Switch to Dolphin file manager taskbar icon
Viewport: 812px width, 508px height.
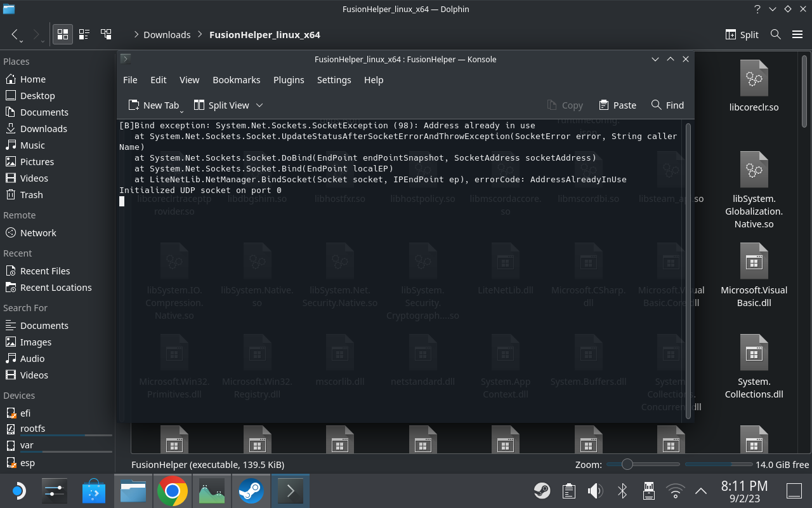pyautogui.click(x=133, y=491)
